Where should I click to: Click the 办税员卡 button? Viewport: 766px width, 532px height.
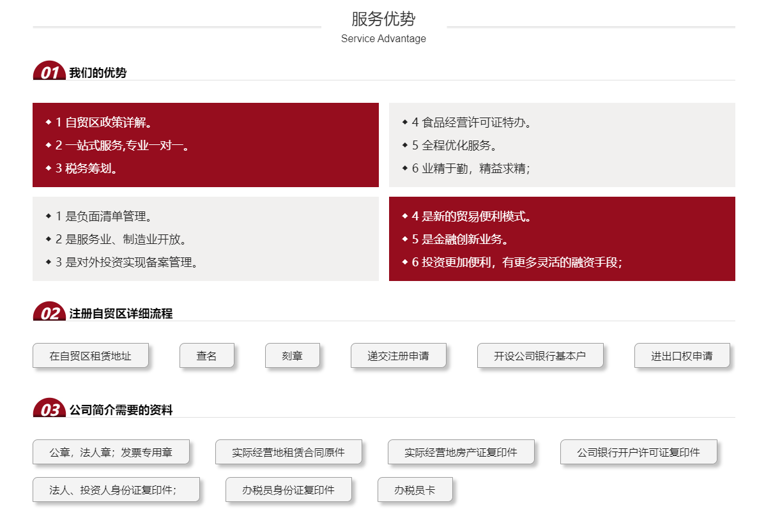tap(415, 490)
